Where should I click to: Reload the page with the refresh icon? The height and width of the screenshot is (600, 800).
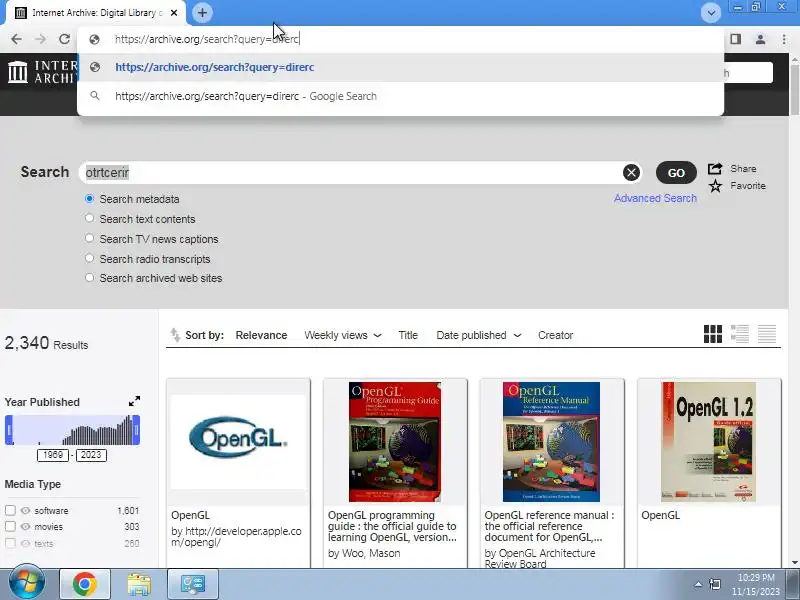pos(64,39)
